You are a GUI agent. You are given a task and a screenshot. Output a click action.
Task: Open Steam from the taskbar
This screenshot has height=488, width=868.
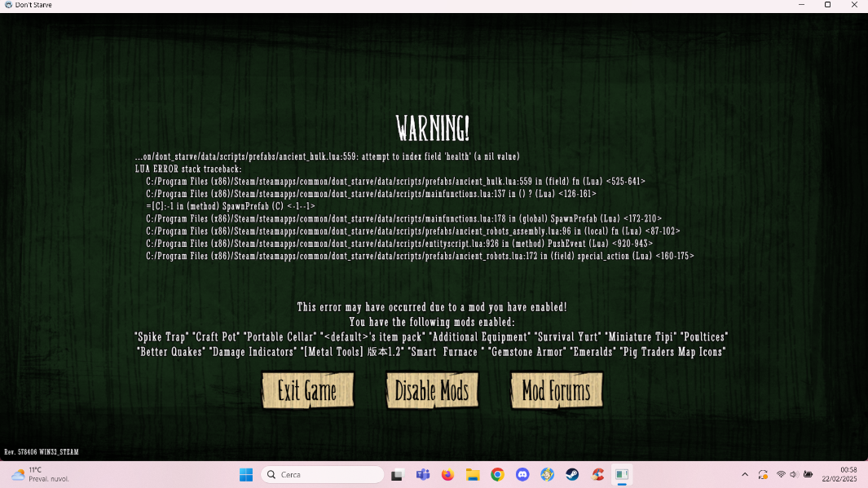click(x=571, y=474)
